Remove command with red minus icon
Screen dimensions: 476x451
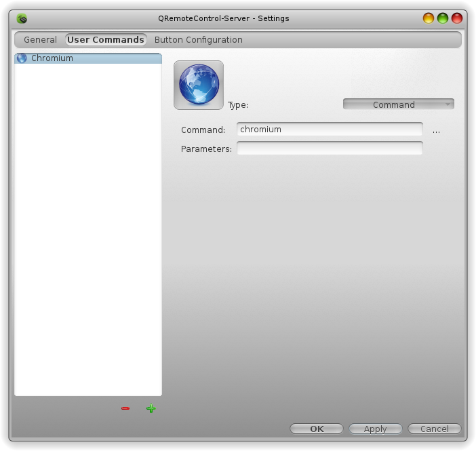(125, 408)
